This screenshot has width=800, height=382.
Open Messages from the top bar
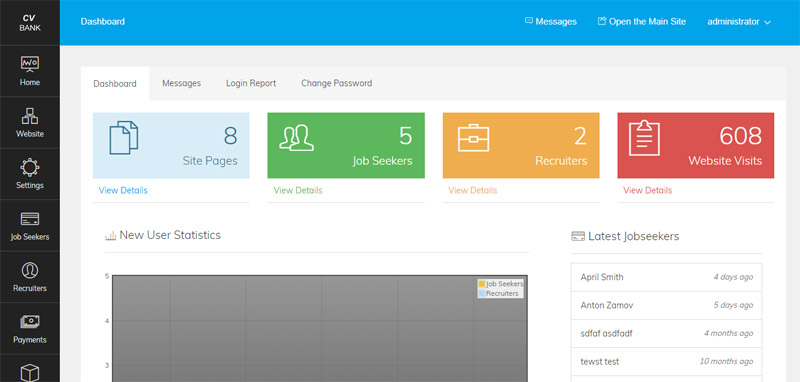[x=551, y=22]
